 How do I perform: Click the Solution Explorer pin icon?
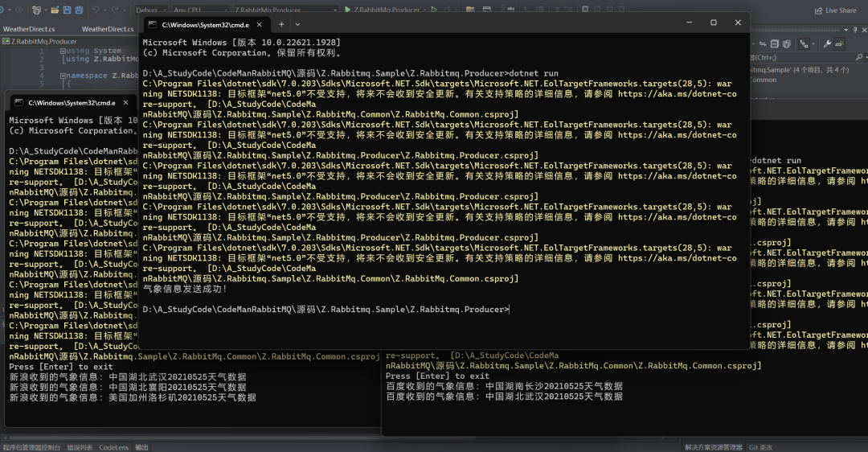(x=856, y=30)
